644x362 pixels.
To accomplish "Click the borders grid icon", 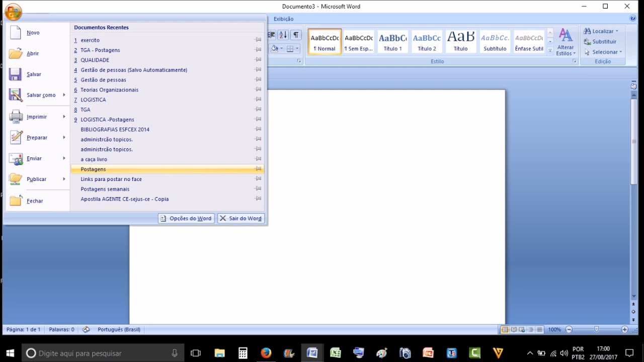I will pos(290,49).
